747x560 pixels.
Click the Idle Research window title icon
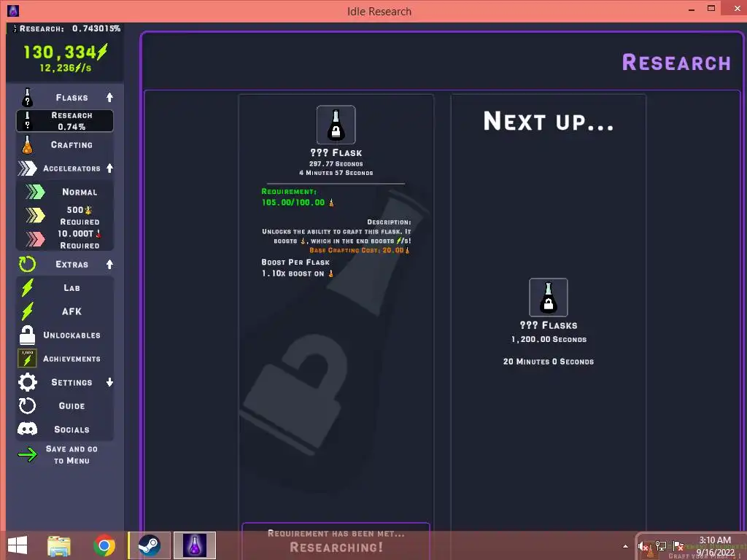[13, 10]
